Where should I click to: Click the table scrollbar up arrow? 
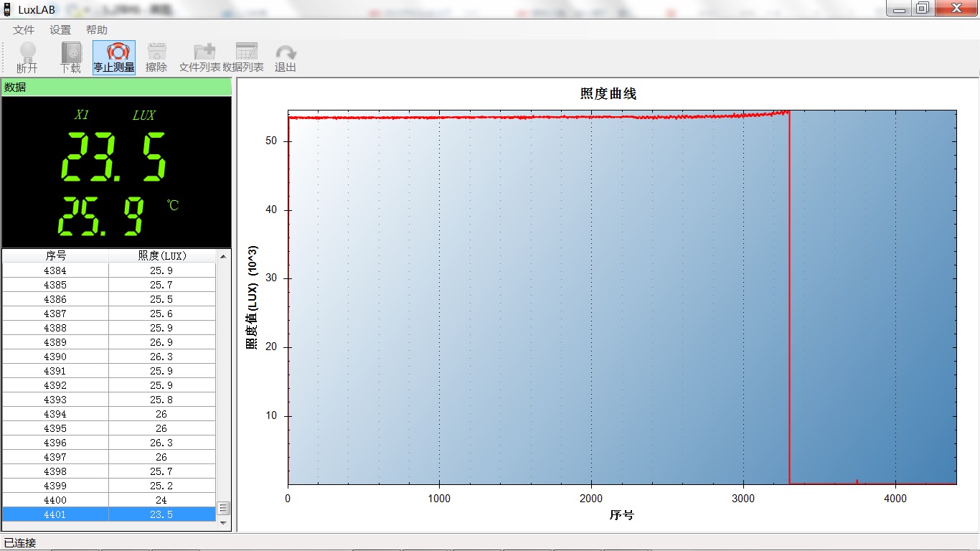(x=223, y=255)
